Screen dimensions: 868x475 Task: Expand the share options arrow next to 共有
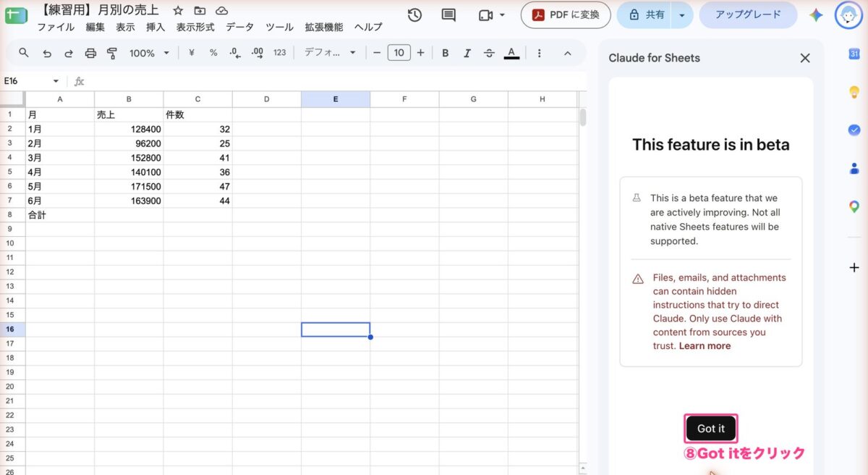coord(681,14)
